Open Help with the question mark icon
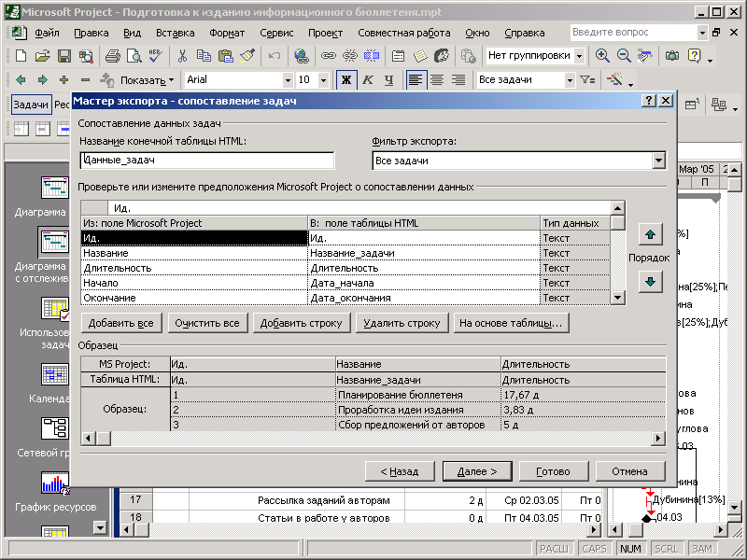 [x=694, y=56]
